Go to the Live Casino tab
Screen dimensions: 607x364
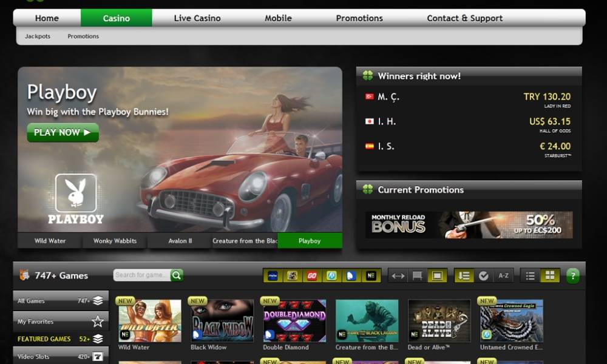[x=197, y=18]
